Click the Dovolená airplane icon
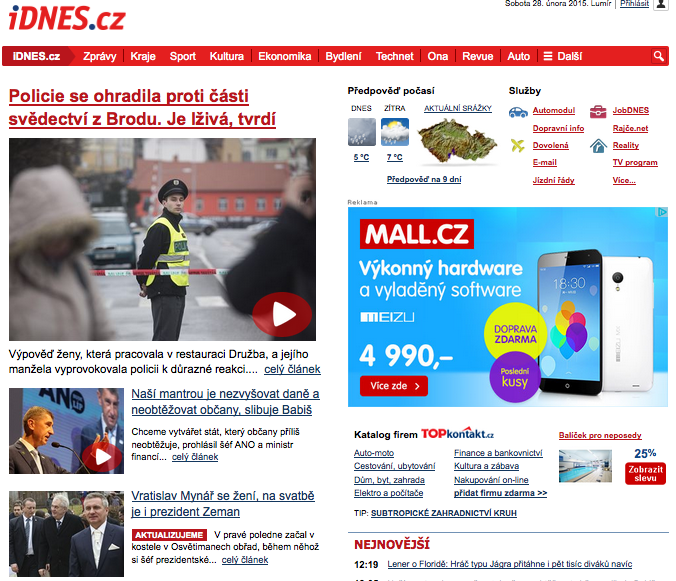Viewport: 676px width, 581px height. (517, 146)
